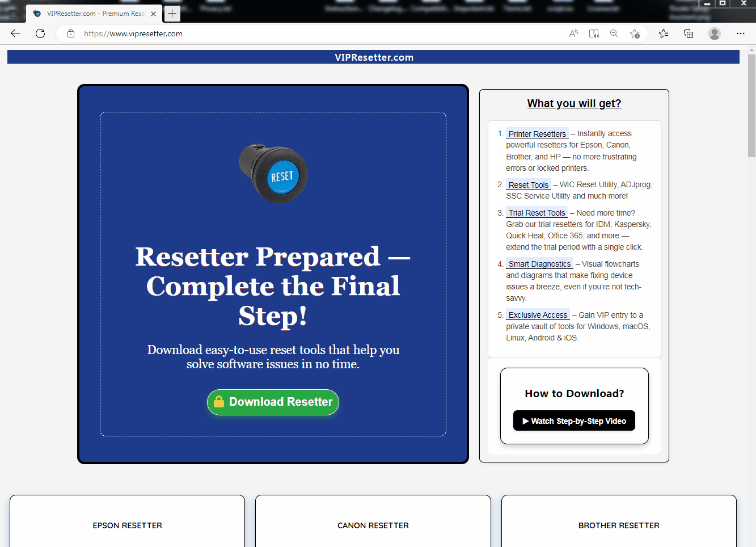Click the browser back arrow
Viewport: 756px width, 547px height.
[x=15, y=33]
